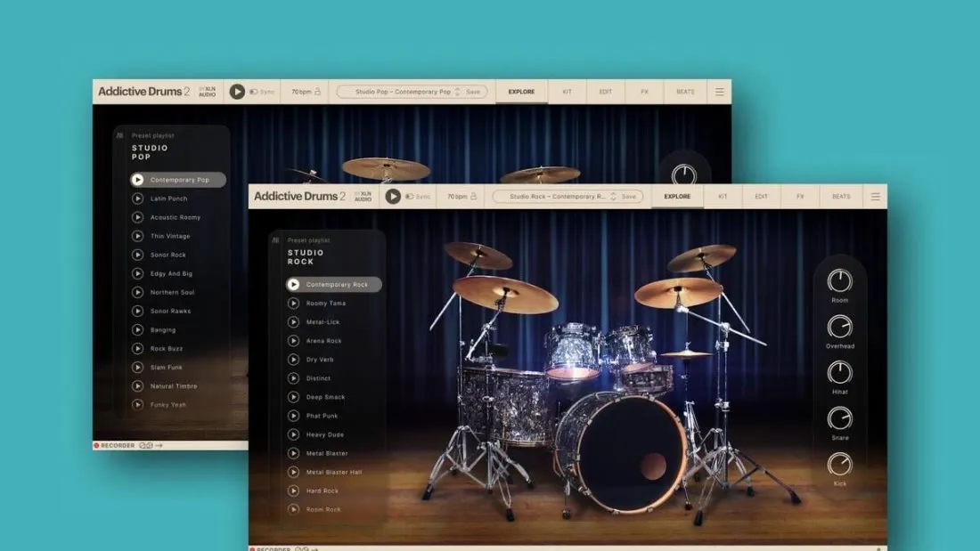Adjust the Kick knob
The width and height of the screenshot is (980, 551).
tap(839, 465)
